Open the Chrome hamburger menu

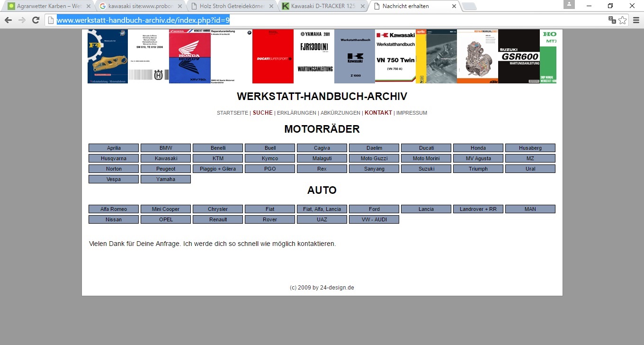click(x=636, y=20)
